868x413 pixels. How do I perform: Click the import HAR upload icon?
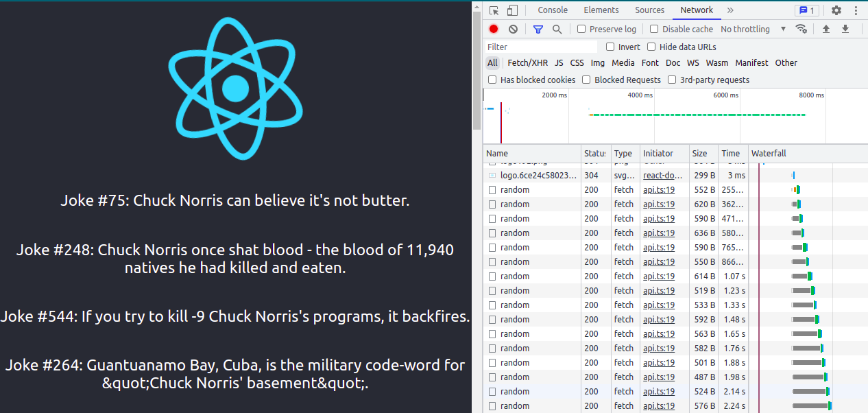tap(826, 29)
